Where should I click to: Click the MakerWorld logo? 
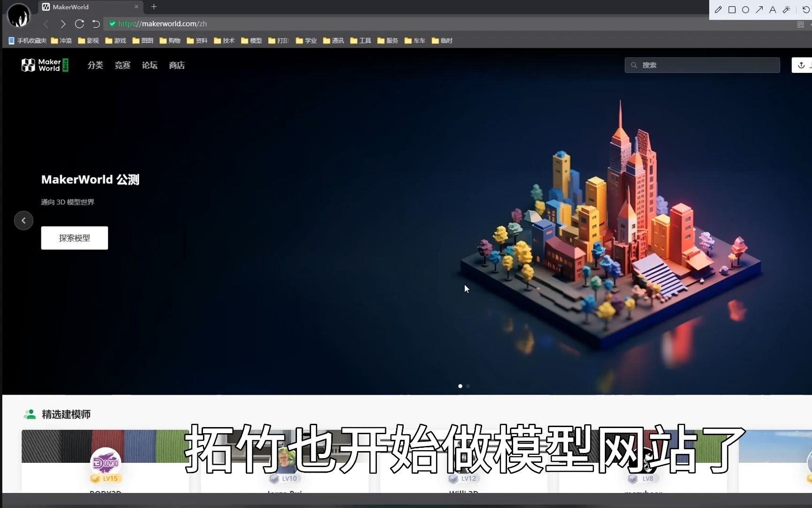45,65
